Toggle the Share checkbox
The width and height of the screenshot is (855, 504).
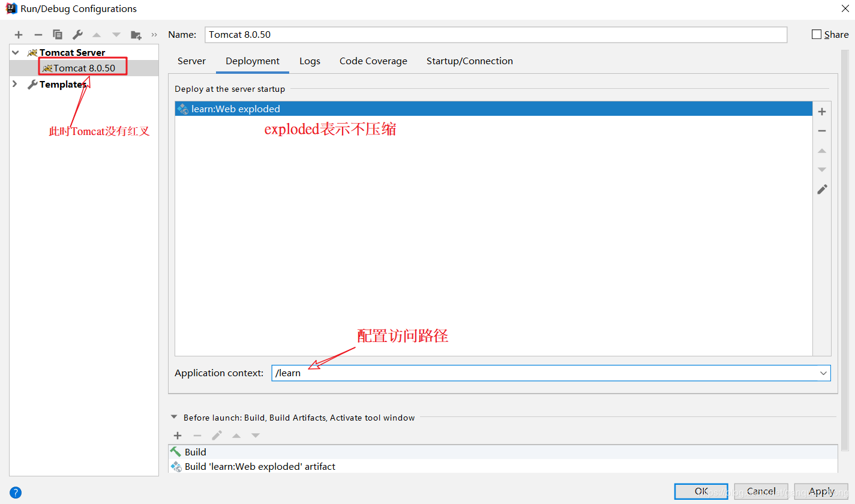point(817,35)
